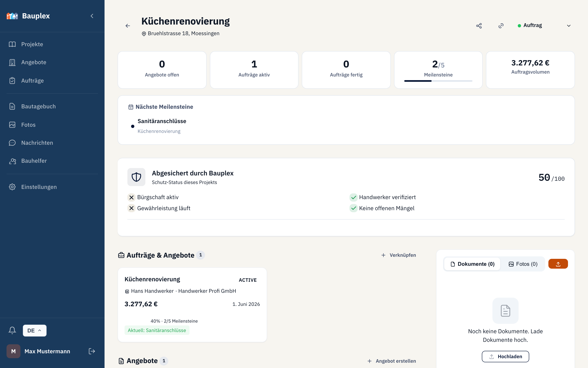Click the Gewährleistung läuft X icon
This screenshot has height=368, width=588.
[131, 208]
